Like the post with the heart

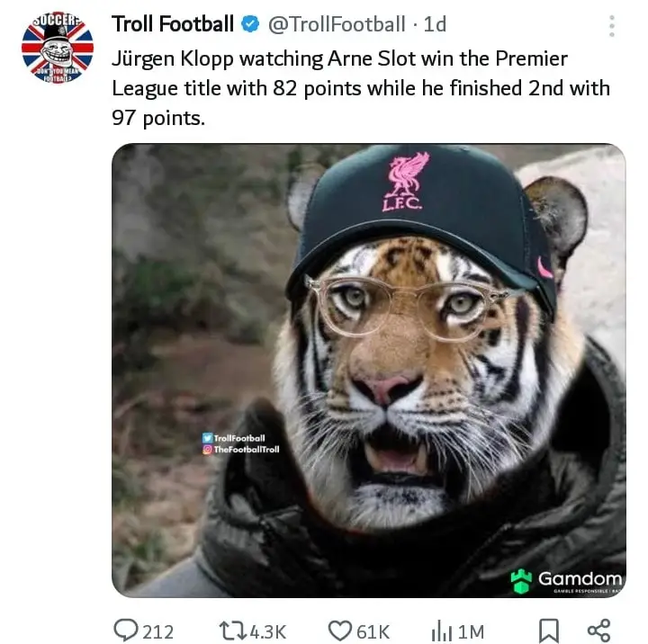[x=339, y=631]
